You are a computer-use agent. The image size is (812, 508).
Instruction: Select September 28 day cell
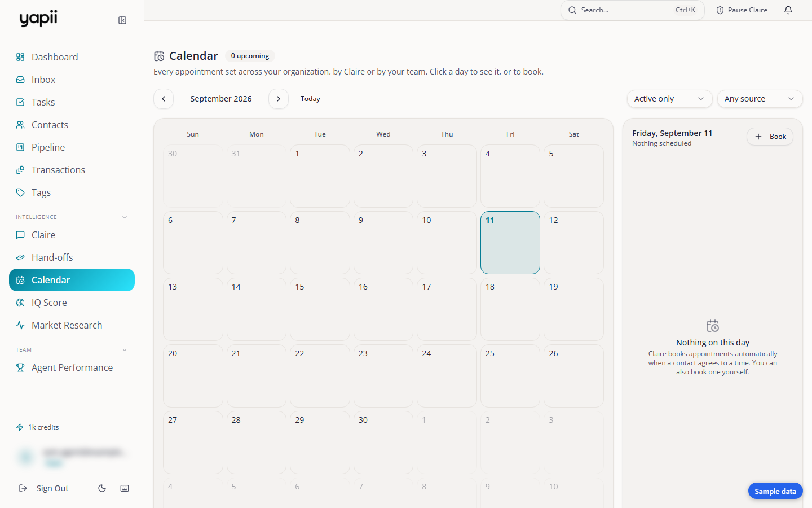tap(257, 443)
